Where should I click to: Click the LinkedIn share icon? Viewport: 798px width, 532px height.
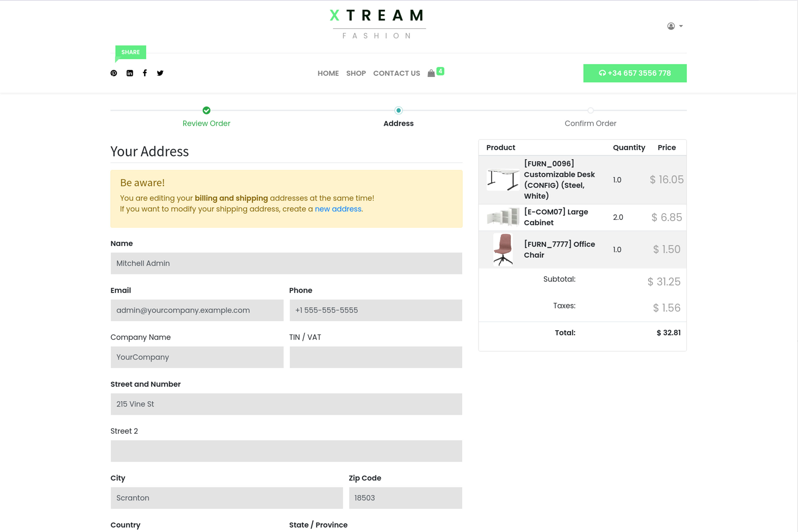click(130, 73)
